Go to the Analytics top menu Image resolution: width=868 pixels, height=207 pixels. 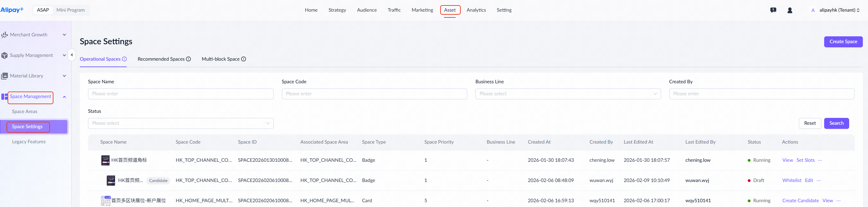click(x=476, y=10)
